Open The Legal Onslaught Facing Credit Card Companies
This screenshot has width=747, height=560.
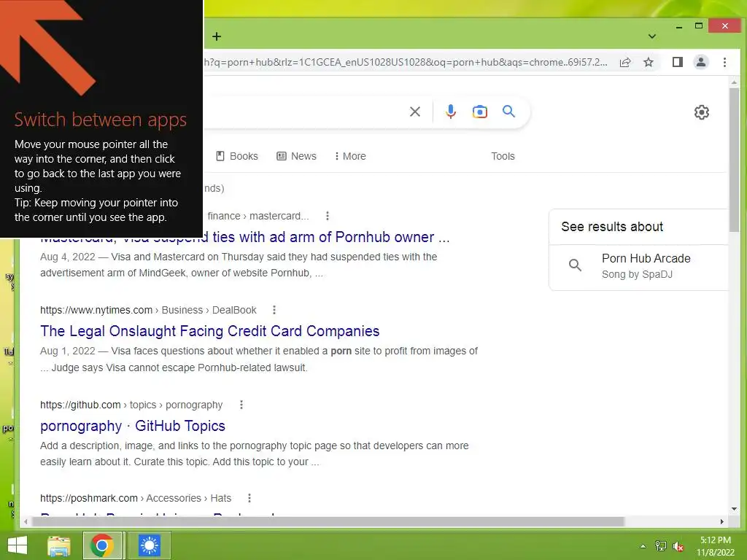pyautogui.click(x=209, y=331)
